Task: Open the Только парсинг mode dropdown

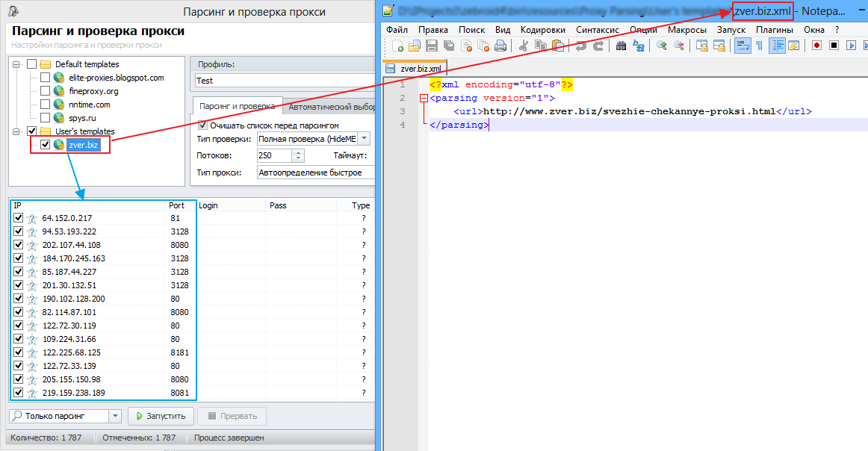Action: (114, 416)
